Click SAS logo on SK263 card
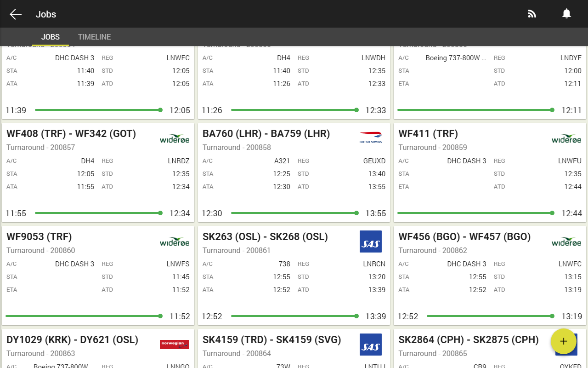Image resolution: width=588 pixels, height=368 pixels. (371, 241)
